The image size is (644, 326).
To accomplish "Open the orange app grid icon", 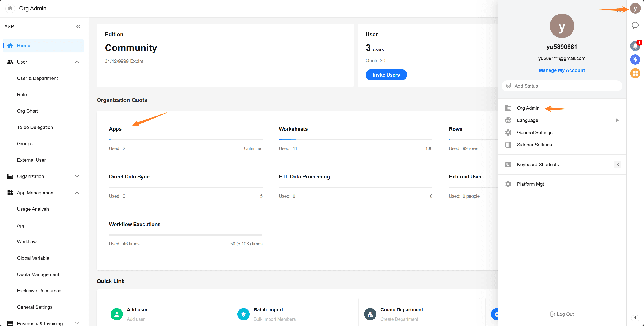I will point(635,73).
